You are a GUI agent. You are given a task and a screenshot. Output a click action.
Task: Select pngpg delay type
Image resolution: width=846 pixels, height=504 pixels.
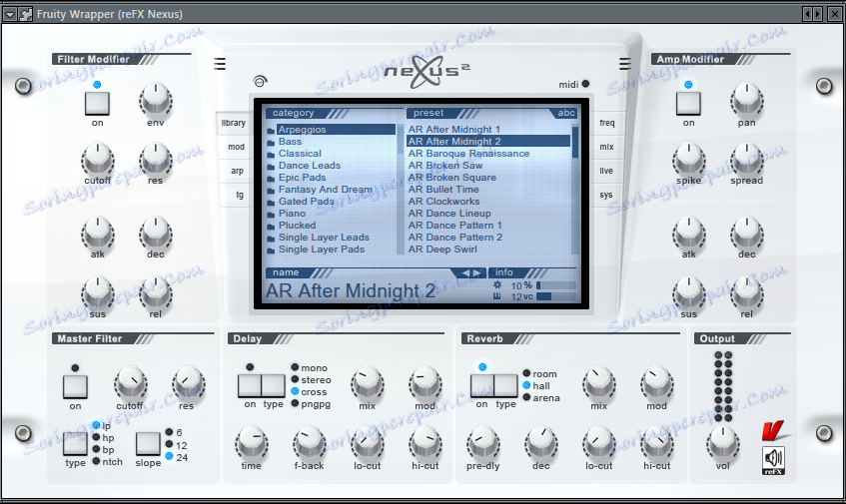pos(311,404)
